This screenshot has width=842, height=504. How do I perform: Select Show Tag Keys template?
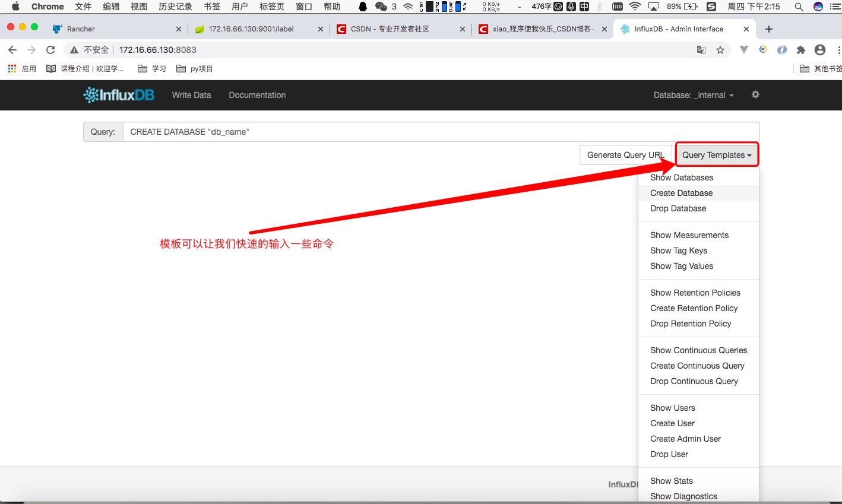pyautogui.click(x=699, y=251)
